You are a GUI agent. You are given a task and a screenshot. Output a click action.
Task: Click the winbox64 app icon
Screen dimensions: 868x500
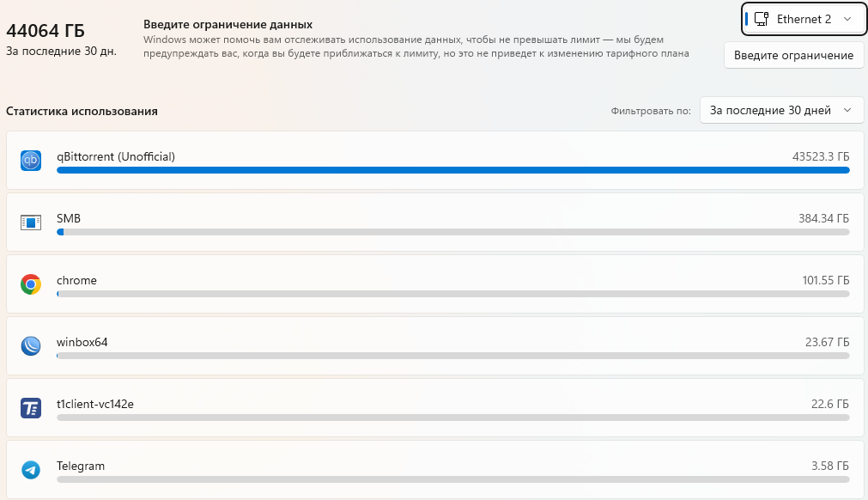tap(31, 346)
